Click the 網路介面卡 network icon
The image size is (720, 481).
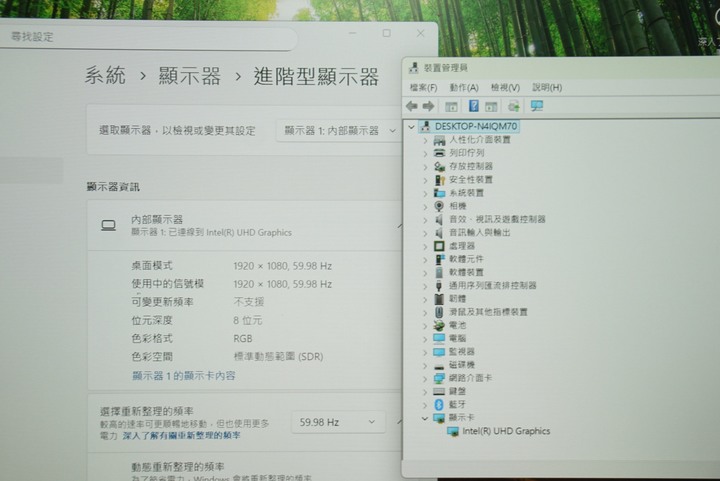(x=439, y=378)
